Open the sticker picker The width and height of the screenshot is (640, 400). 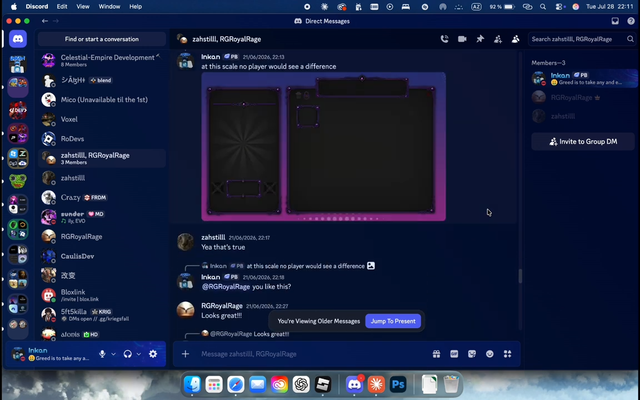(472, 354)
